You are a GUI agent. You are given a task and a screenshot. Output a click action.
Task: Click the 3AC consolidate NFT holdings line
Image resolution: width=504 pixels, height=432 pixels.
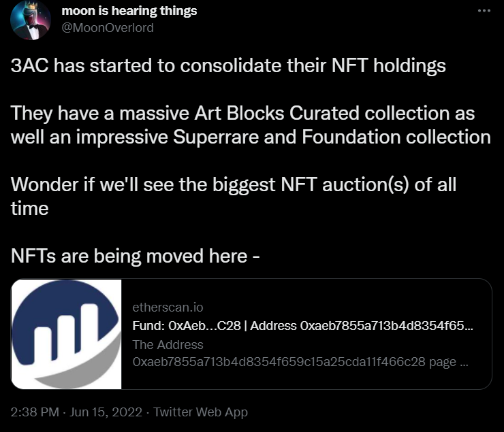pyautogui.click(x=228, y=66)
